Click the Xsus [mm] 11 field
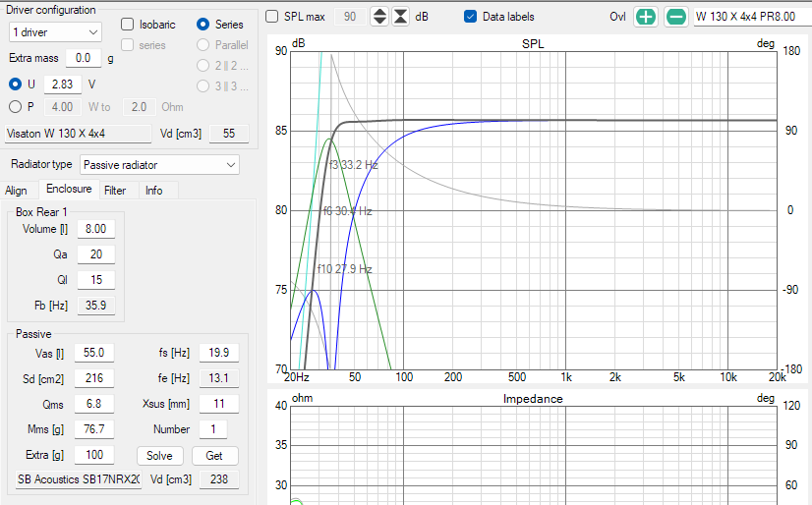 [219, 404]
